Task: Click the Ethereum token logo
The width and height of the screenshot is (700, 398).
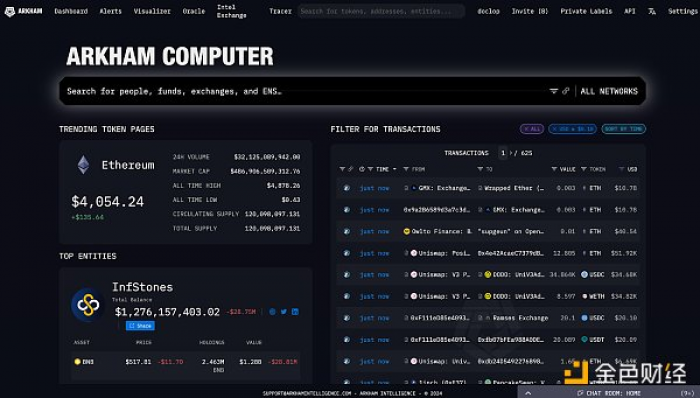Action: [83, 165]
